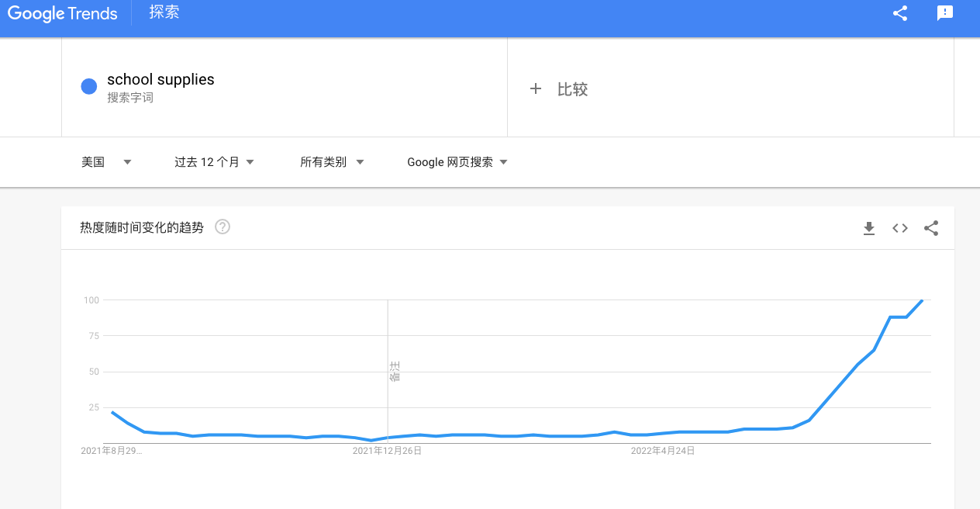980x509 pixels.
Task: Switch search type via Google 网页搜索 dropdown
Action: [x=457, y=161]
